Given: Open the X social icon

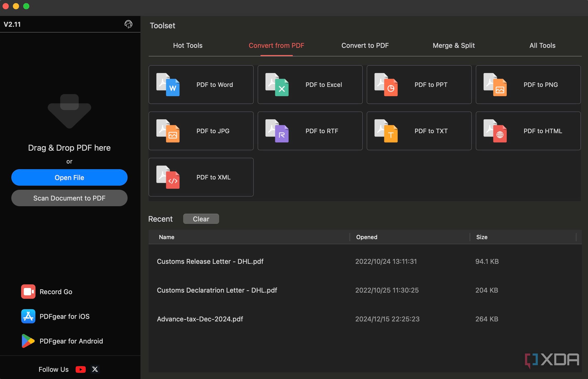Looking at the screenshot, I should pyautogui.click(x=95, y=369).
